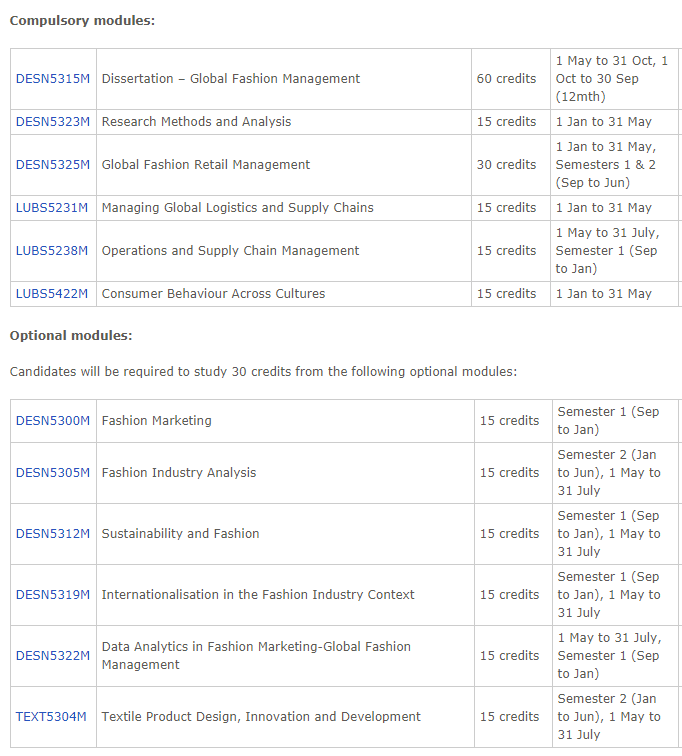Open the LUBS5238M module link
Image resolution: width=682 pixels, height=756 pixels.
point(53,251)
